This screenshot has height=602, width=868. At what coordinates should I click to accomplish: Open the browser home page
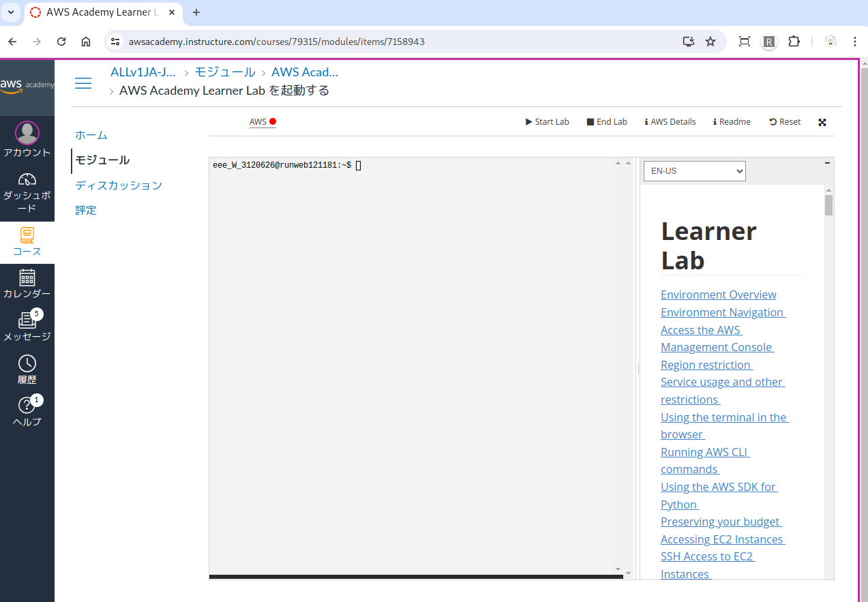pyautogui.click(x=86, y=42)
